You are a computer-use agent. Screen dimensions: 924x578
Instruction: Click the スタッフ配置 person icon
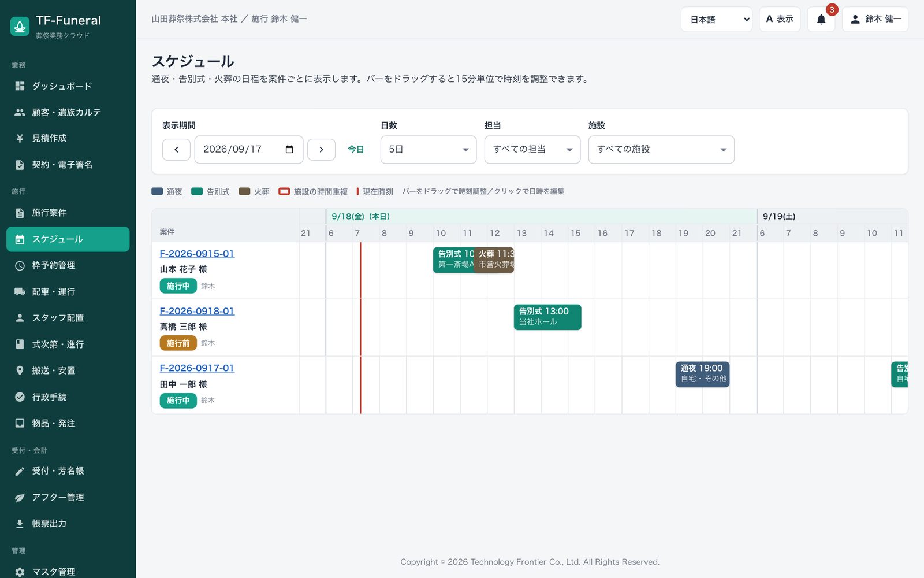(x=20, y=318)
